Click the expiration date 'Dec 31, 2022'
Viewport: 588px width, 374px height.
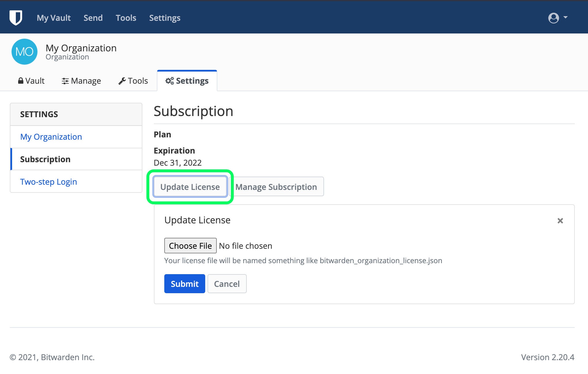pyautogui.click(x=178, y=163)
